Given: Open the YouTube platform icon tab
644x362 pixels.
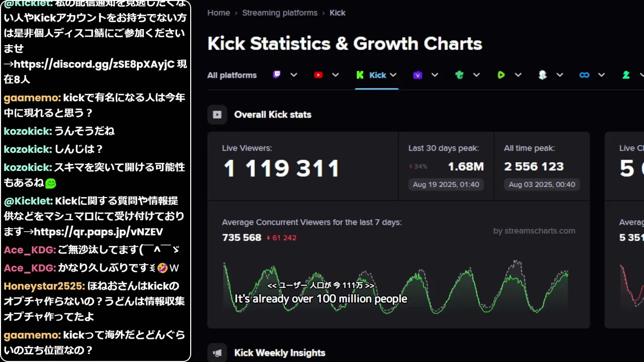Looking at the screenshot, I should coord(318,75).
